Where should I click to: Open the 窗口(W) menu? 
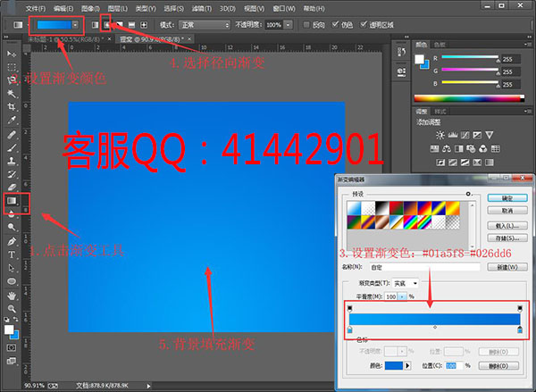(284, 9)
